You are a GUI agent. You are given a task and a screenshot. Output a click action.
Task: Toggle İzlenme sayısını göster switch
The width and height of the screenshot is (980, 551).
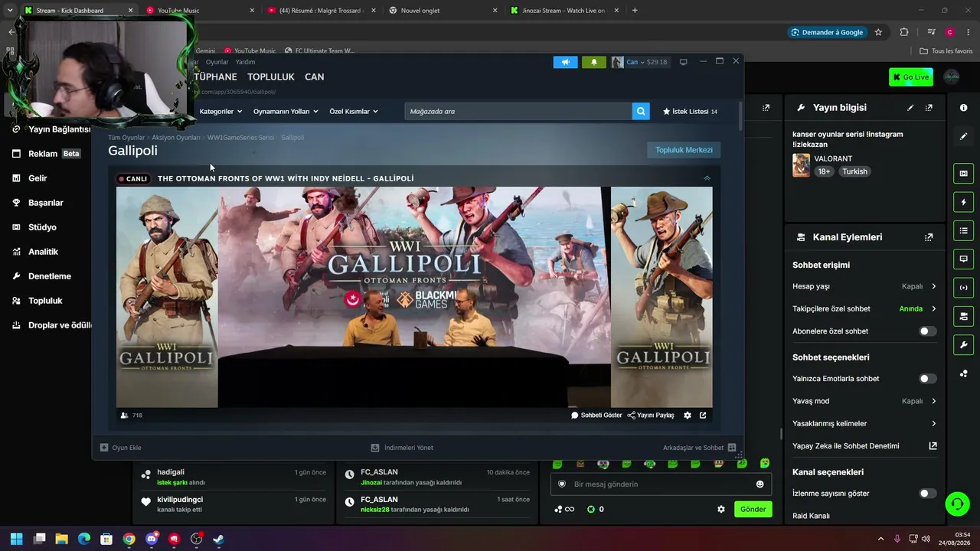927,494
